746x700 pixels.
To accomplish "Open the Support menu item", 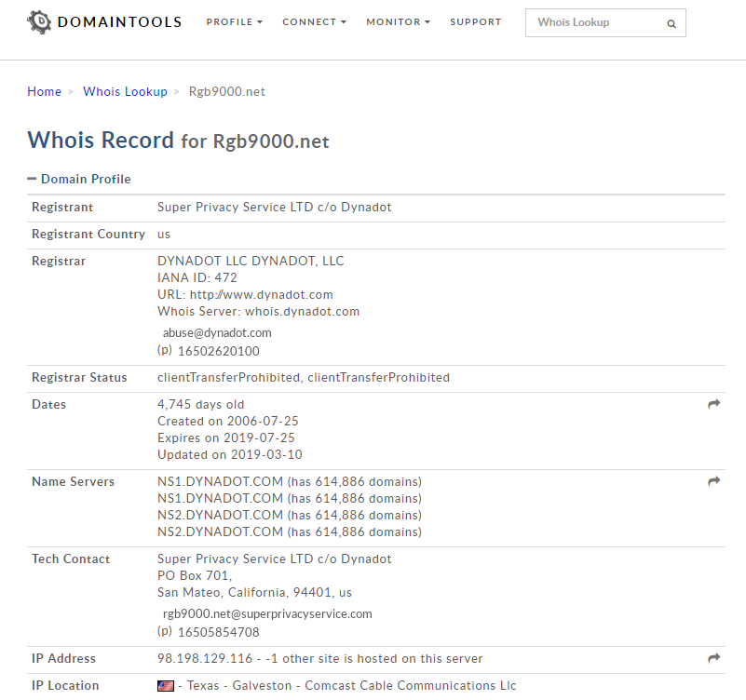I will [476, 22].
